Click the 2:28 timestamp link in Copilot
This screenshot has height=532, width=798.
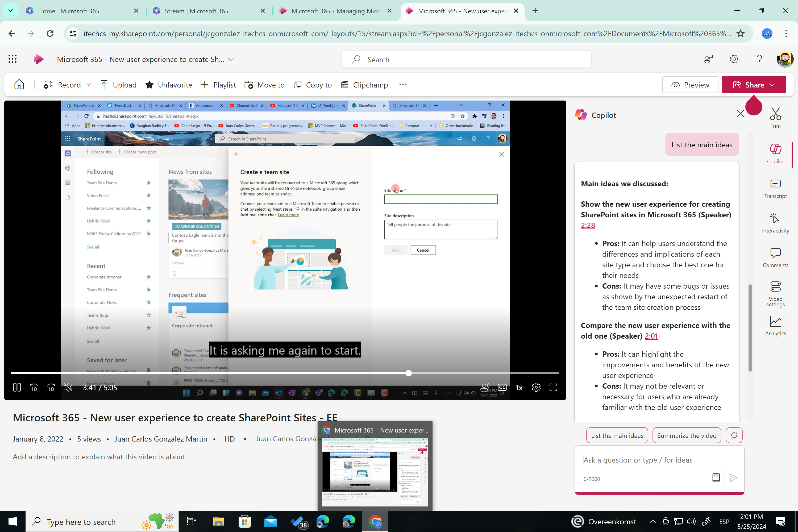point(588,225)
